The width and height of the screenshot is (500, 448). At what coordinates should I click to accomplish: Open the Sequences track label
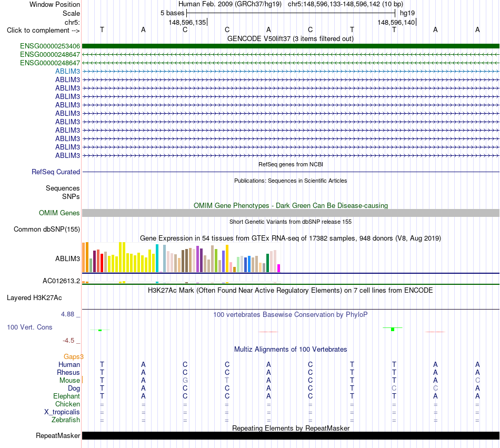pos(63,188)
